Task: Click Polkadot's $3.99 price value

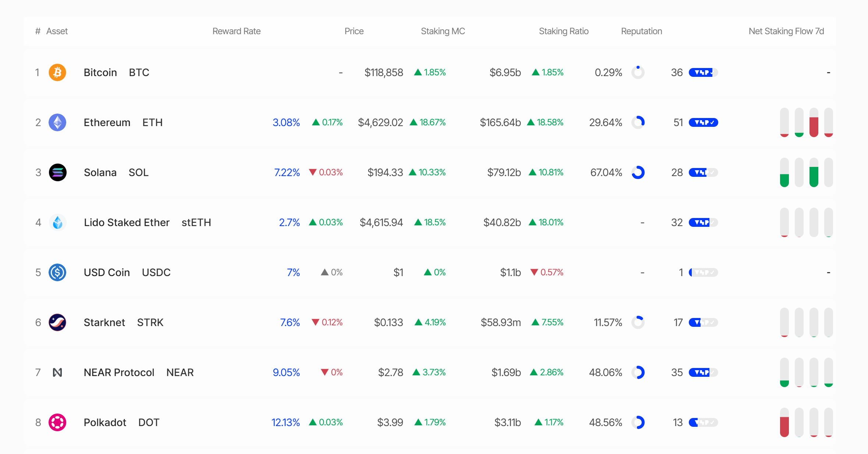Action: tap(390, 422)
